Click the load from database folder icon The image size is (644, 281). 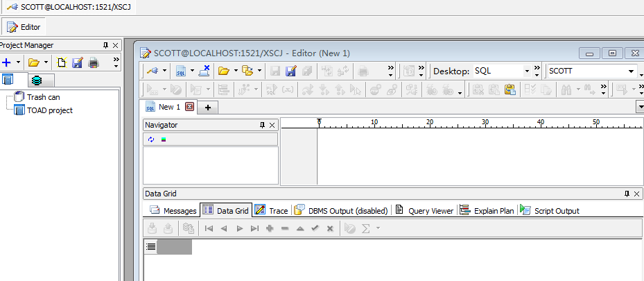(x=247, y=71)
